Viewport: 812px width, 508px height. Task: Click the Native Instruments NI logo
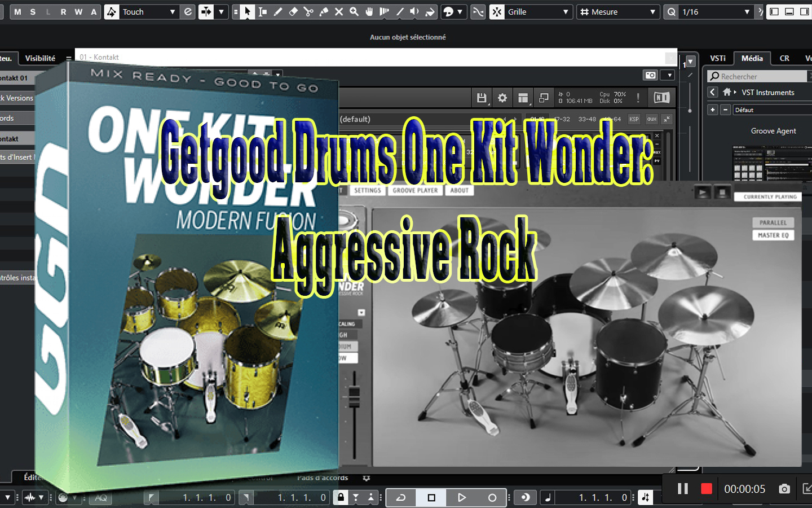(x=661, y=98)
